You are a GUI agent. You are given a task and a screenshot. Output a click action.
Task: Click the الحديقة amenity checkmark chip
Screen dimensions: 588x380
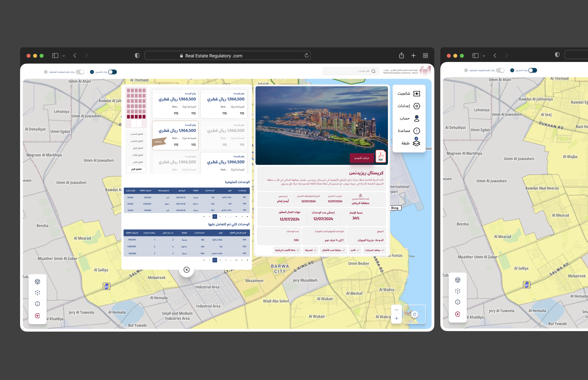(x=310, y=250)
